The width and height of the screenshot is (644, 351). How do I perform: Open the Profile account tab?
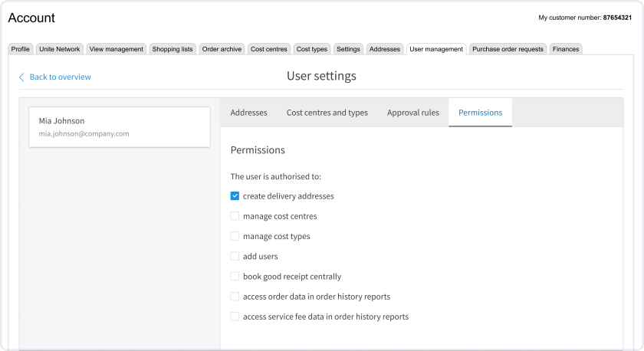(x=21, y=49)
